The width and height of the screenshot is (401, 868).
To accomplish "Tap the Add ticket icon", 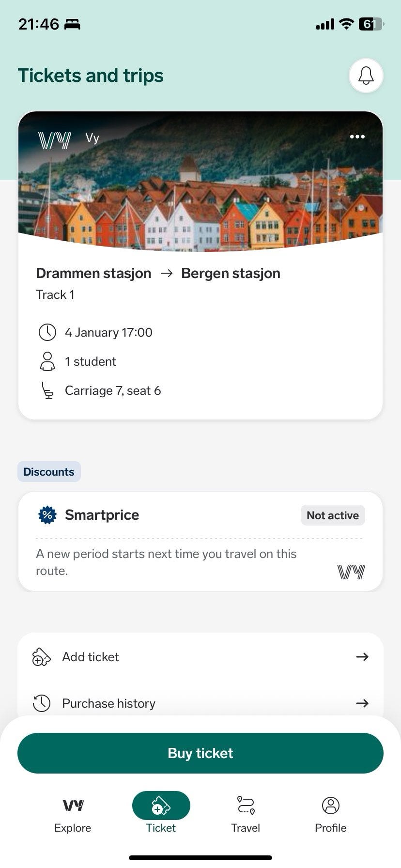I will click(x=42, y=657).
